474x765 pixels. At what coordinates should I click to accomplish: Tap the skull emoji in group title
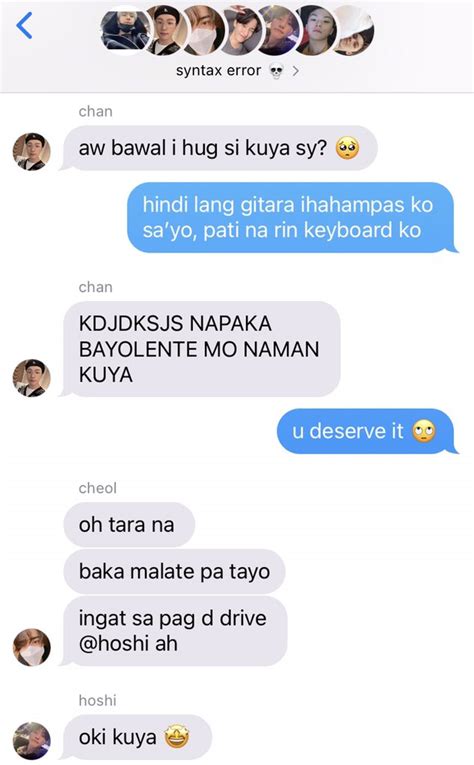(276, 72)
